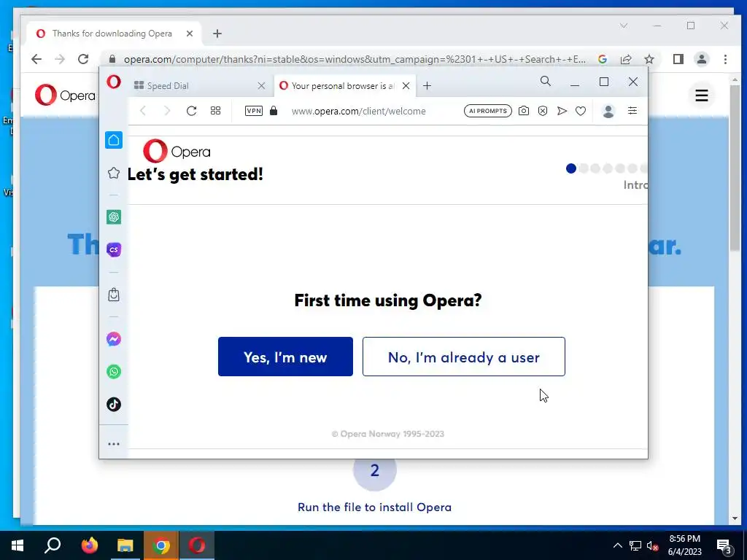Add the page to bookmarks with the heart icon
This screenshot has height=560, width=747.
[x=580, y=111]
